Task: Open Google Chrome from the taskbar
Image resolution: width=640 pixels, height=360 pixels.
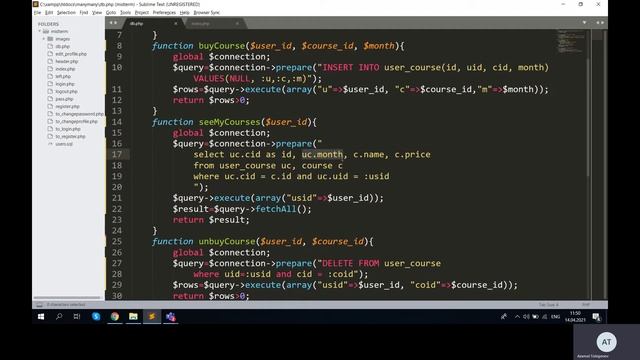Action: point(115,316)
